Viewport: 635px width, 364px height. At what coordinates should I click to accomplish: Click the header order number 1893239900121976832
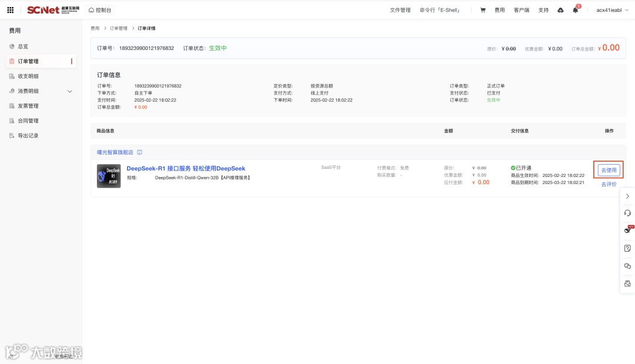(146, 48)
